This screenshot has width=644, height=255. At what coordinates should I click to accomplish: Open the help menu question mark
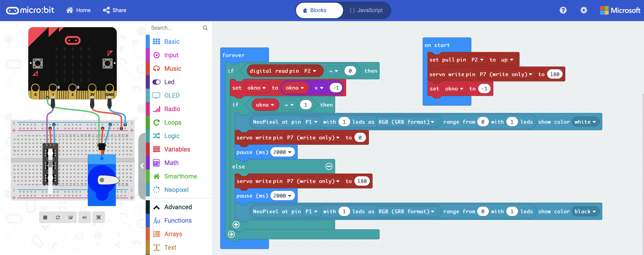563,10
